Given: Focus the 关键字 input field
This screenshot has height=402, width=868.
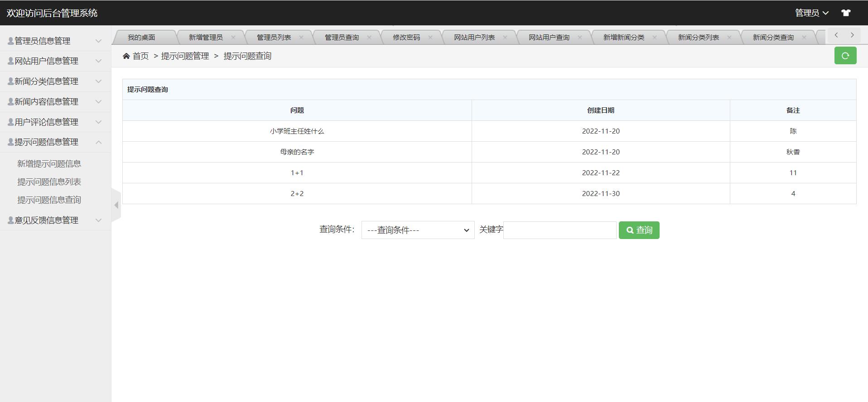Looking at the screenshot, I should click(559, 230).
